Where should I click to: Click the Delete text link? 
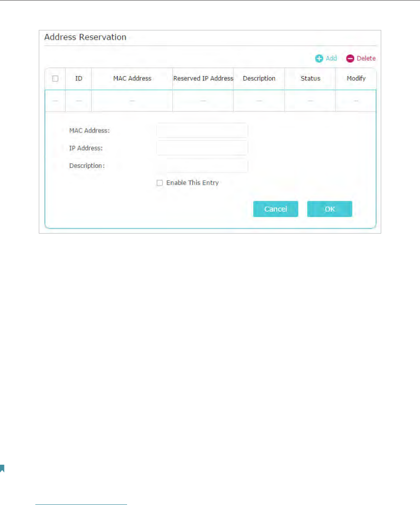(x=366, y=58)
